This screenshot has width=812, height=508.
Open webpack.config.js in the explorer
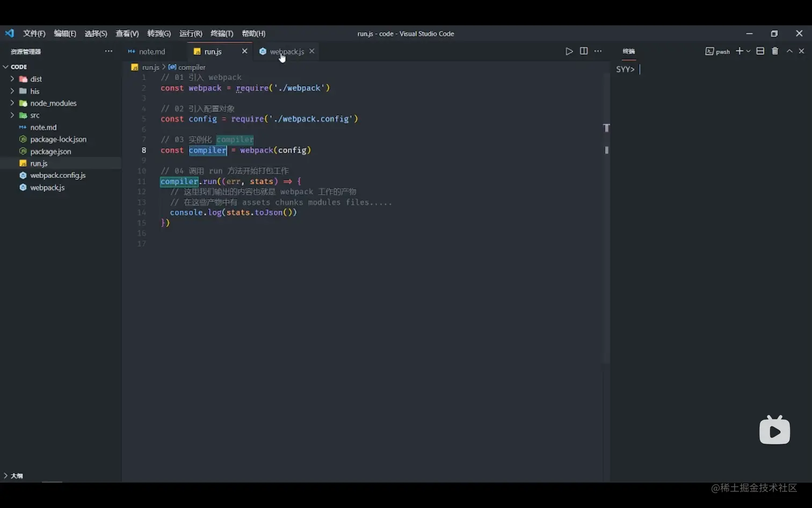pos(61,175)
